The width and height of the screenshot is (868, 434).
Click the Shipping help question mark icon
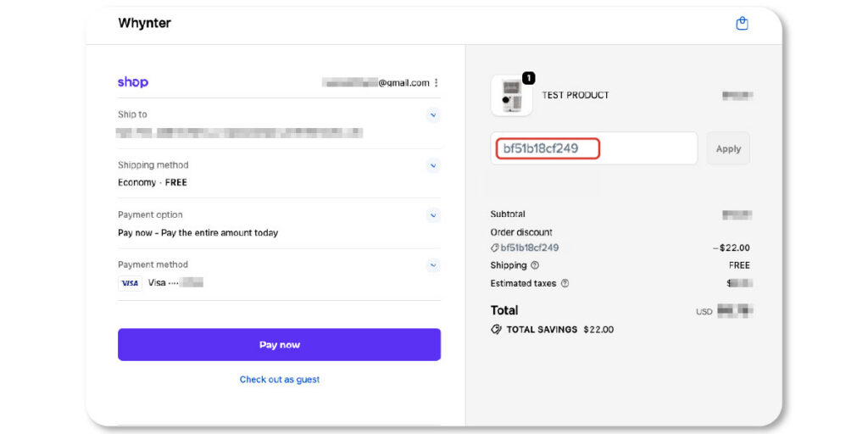[535, 265]
